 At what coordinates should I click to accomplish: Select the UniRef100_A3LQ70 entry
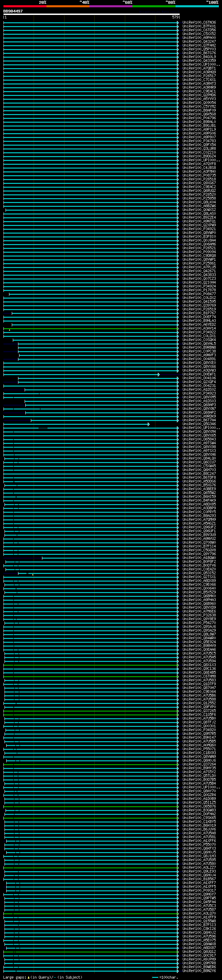199,914
